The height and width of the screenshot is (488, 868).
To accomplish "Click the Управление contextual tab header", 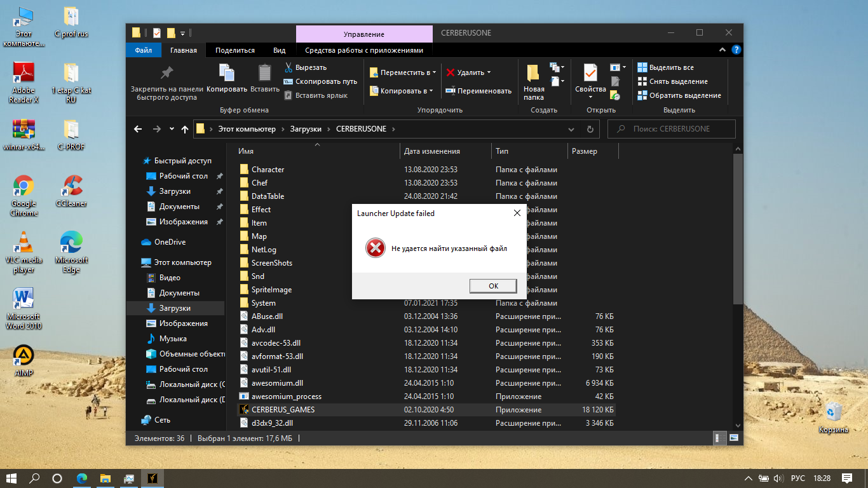I will point(364,34).
